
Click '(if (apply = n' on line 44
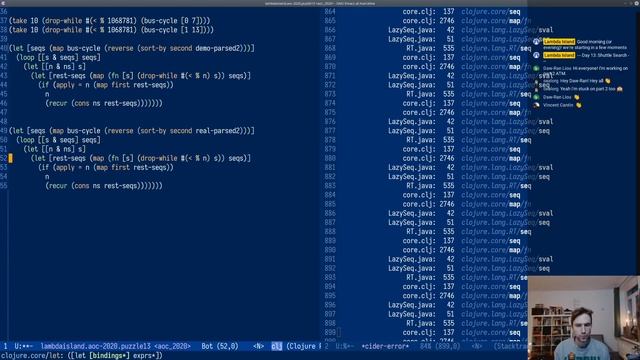coord(64,85)
